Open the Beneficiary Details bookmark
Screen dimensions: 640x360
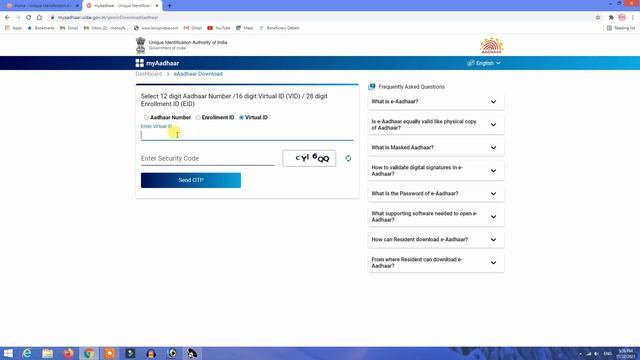(x=280, y=28)
